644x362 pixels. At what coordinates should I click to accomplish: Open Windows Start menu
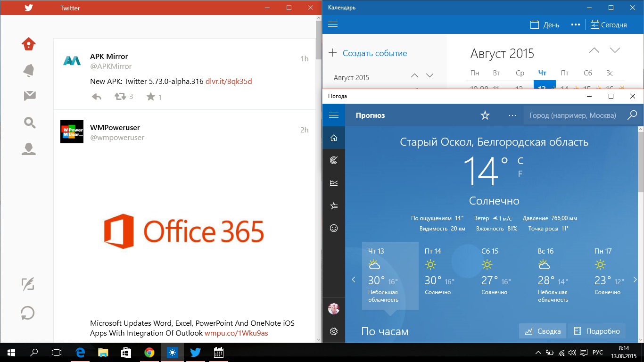coord(11,352)
